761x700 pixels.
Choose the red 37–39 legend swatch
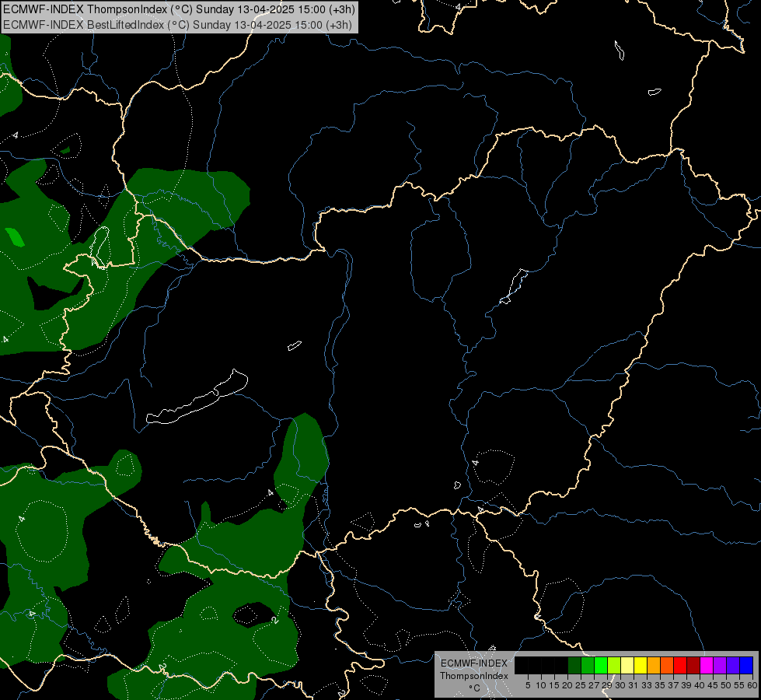pyautogui.click(x=680, y=665)
